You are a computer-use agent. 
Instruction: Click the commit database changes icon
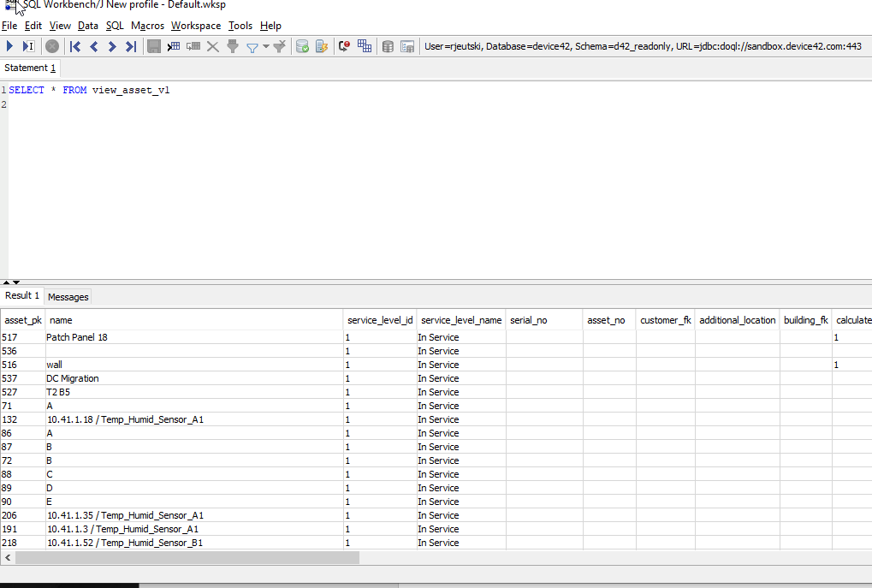(302, 46)
